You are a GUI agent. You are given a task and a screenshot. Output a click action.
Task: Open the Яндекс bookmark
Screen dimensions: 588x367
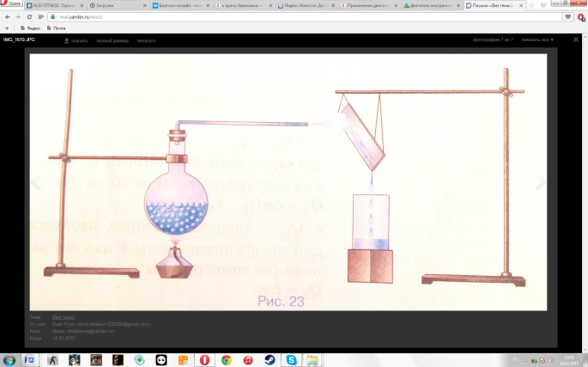pyautogui.click(x=30, y=28)
